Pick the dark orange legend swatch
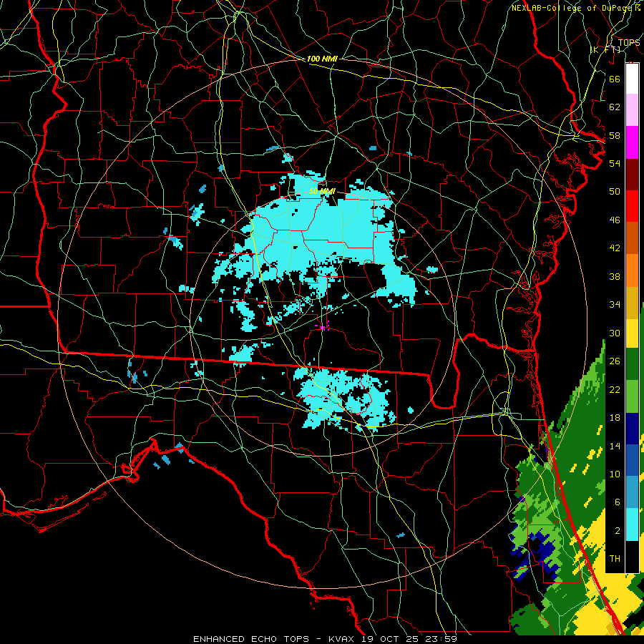This screenshot has width=644, height=644. (x=632, y=238)
